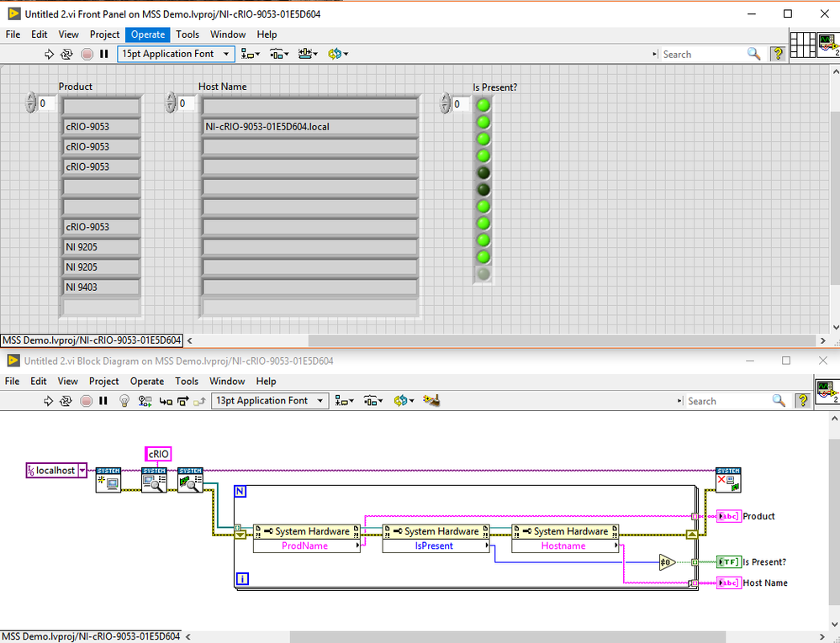This screenshot has height=643, width=840.
Task: Click Find Hardware System VI node
Action: point(190,480)
